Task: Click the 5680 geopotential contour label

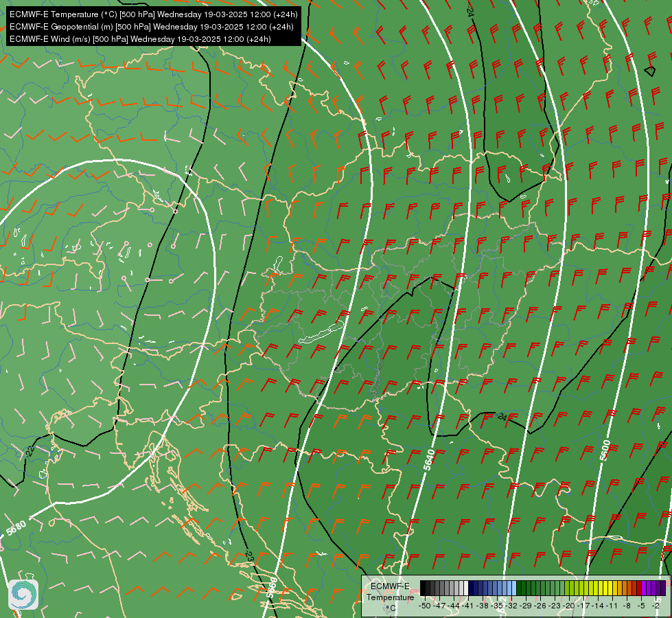Action: (16, 528)
